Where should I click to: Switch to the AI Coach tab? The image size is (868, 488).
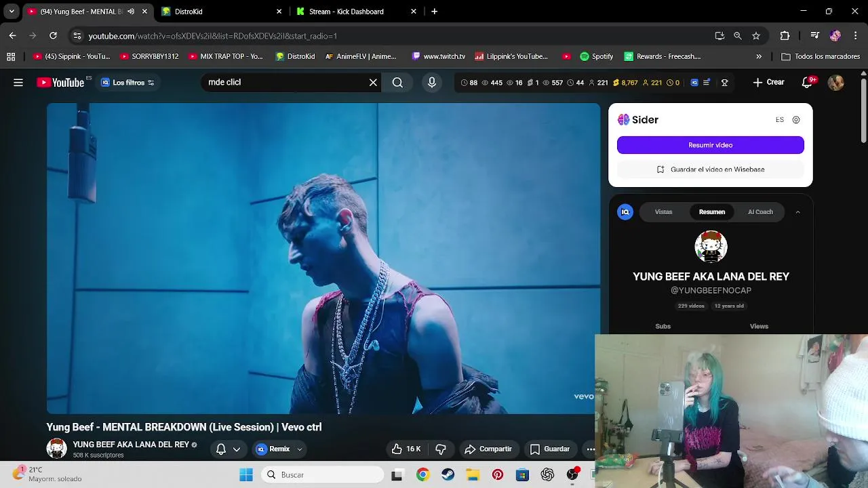760,212
